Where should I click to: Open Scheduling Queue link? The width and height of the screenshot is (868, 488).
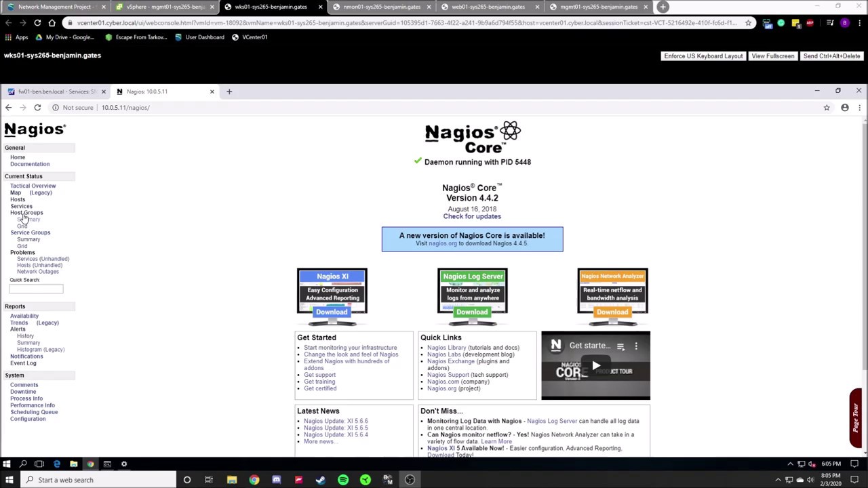point(34,412)
